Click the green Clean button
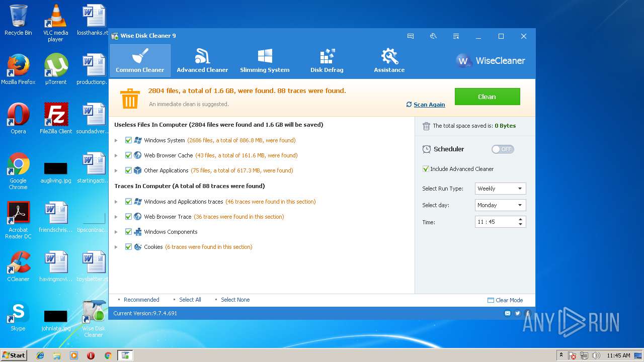This screenshot has width=644, height=362. tap(487, 97)
